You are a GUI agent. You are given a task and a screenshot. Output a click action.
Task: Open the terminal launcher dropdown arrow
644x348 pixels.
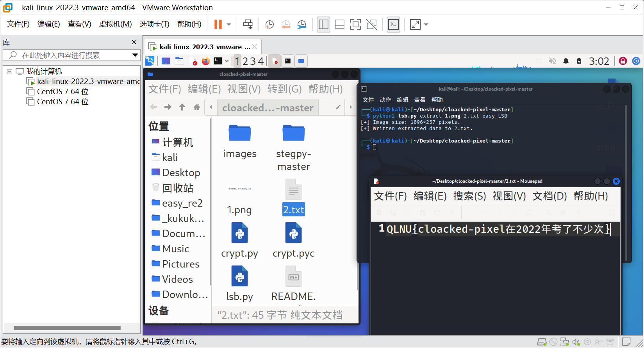[227, 61]
